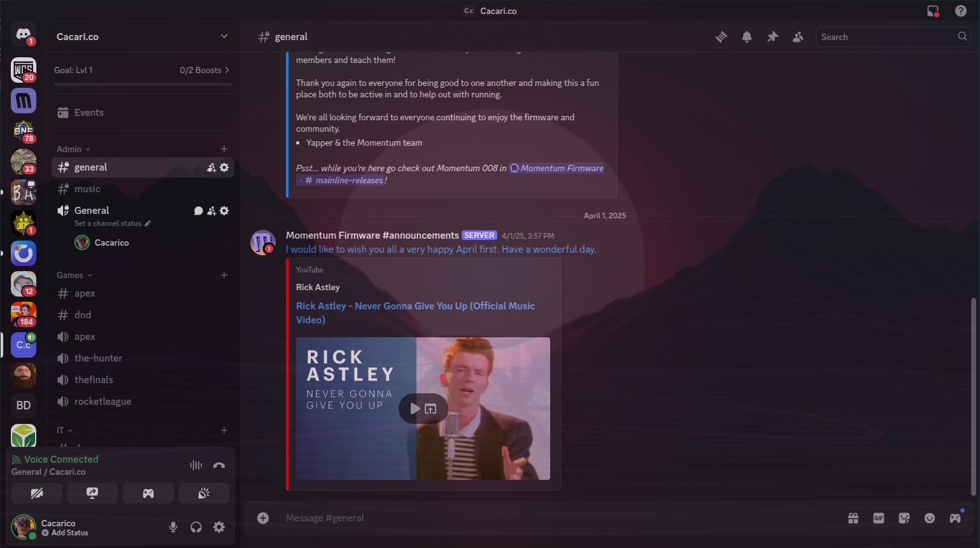Create invite for General voice channel
This screenshot has height=548, width=980.
[211, 211]
